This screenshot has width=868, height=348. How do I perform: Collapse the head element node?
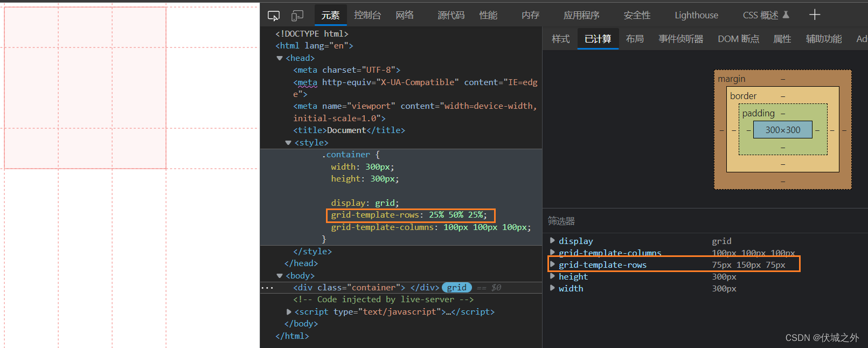pyautogui.click(x=280, y=58)
